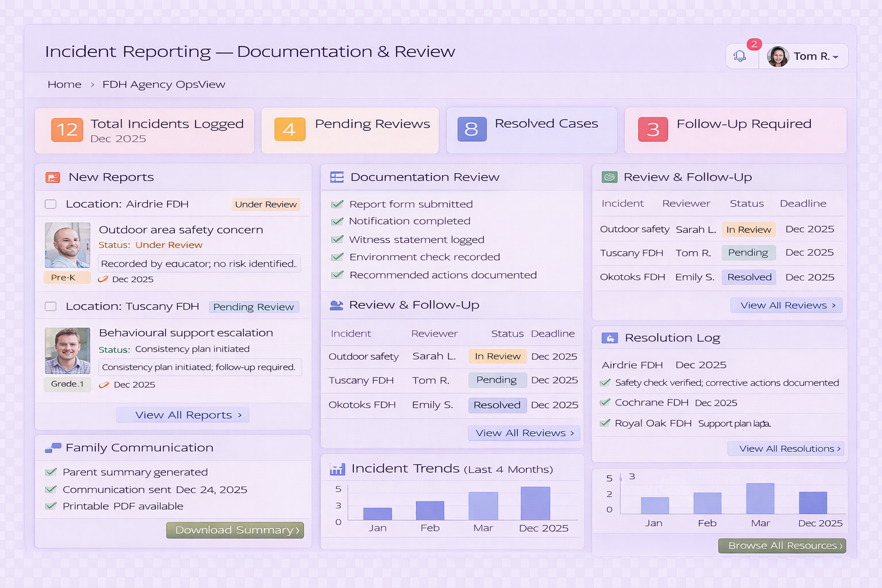
Task: Click the New Reports flag icon
Action: (x=53, y=177)
